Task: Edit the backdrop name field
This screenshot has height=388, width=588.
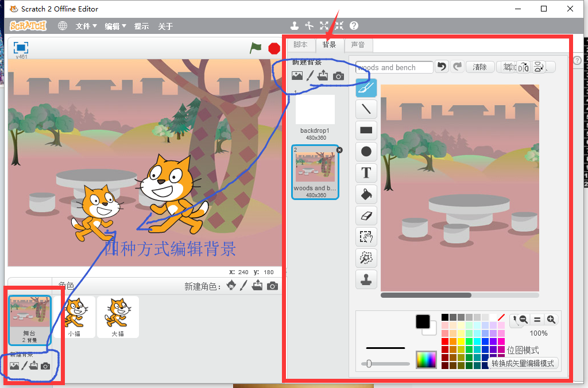Action: (394, 68)
